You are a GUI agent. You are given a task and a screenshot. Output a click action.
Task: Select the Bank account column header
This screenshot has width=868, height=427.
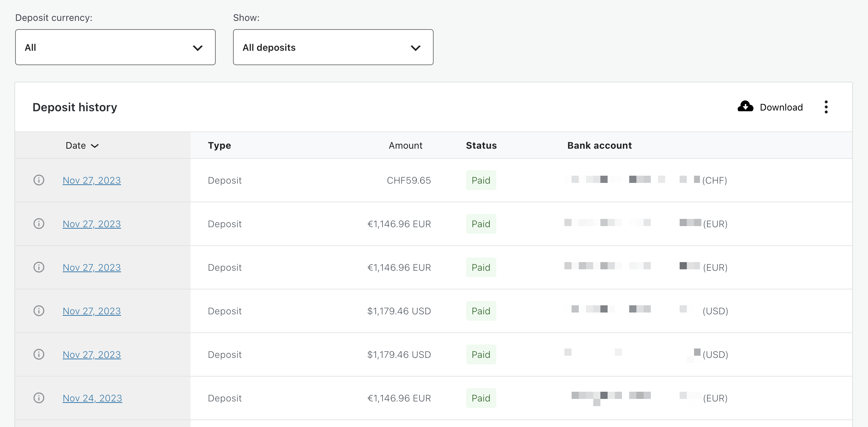(599, 145)
